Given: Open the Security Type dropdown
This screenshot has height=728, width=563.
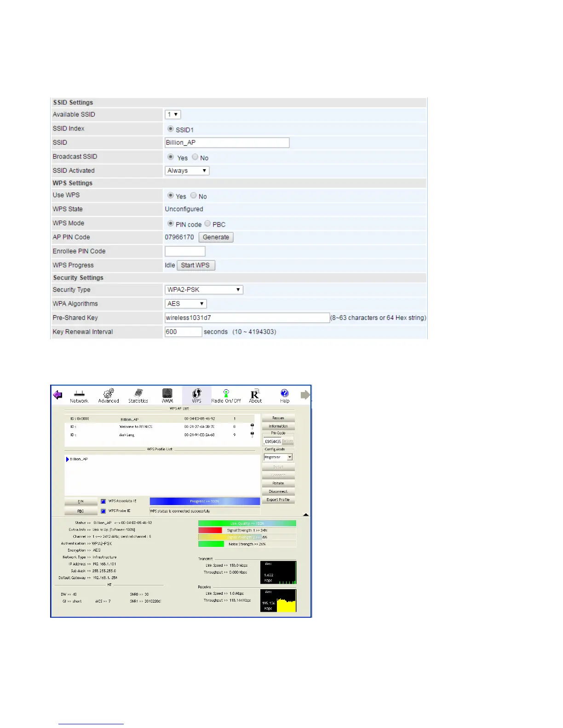Looking at the screenshot, I should (x=204, y=290).
